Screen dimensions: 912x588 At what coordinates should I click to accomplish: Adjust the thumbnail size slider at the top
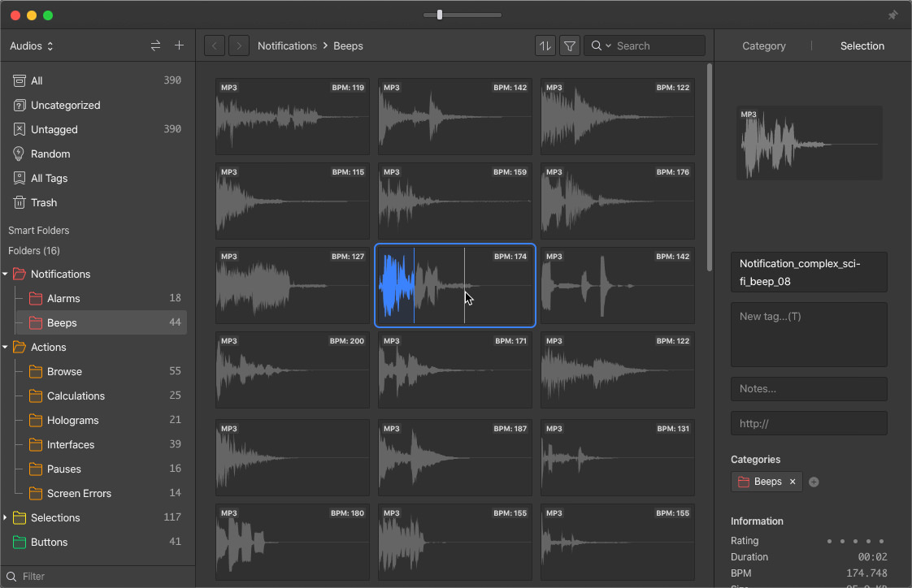(439, 14)
